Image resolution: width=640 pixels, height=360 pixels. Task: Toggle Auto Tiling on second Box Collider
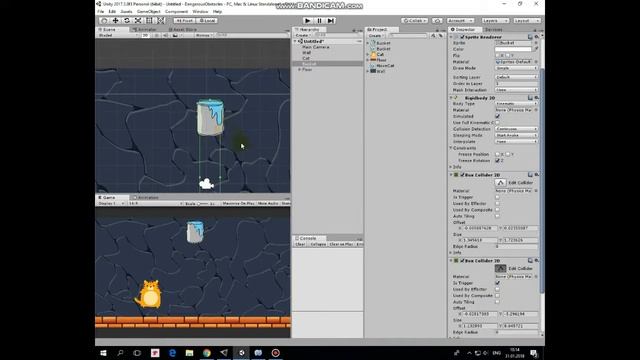pos(498,302)
